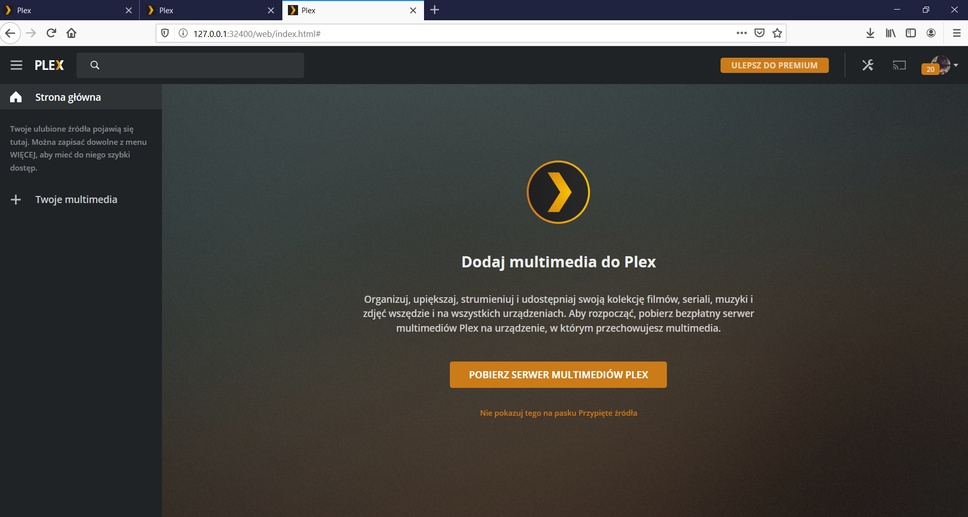The height and width of the screenshot is (517, 968).
Task: Open the user avatar account menu
Action: (943, 64)
